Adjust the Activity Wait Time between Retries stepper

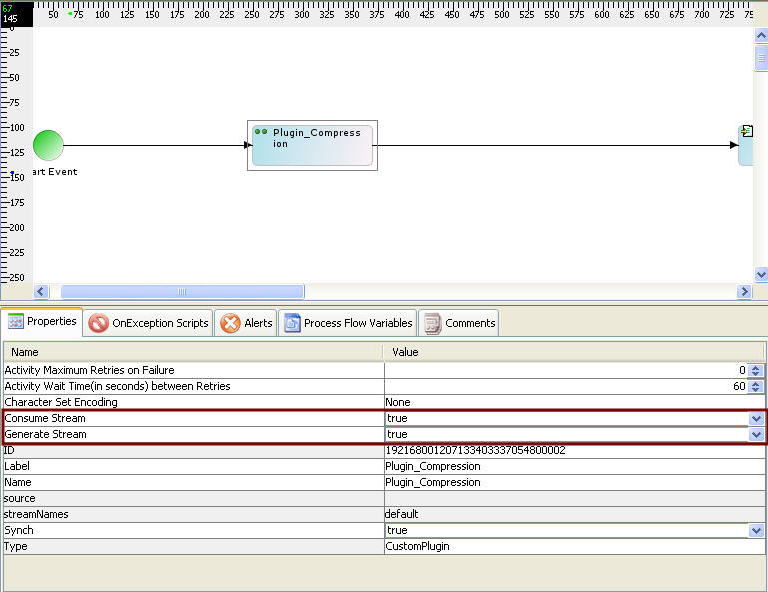756,386
